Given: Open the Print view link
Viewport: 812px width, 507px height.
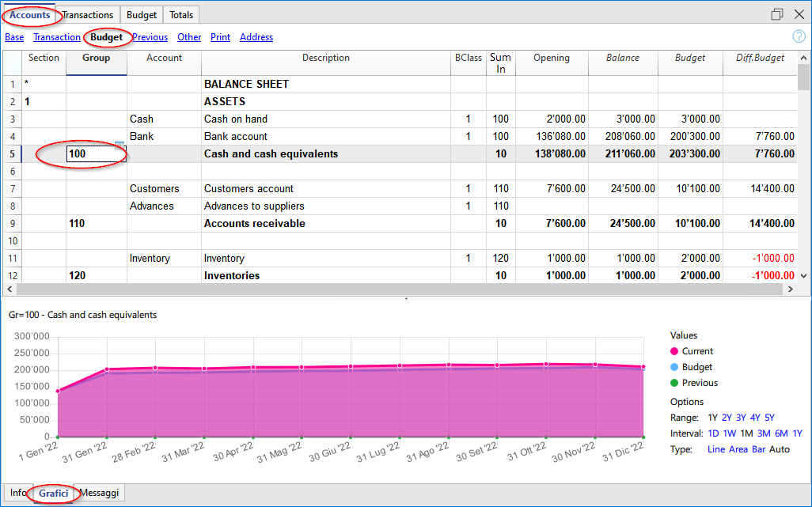Looking at the screenshot, I should click(x=220, y=36).
